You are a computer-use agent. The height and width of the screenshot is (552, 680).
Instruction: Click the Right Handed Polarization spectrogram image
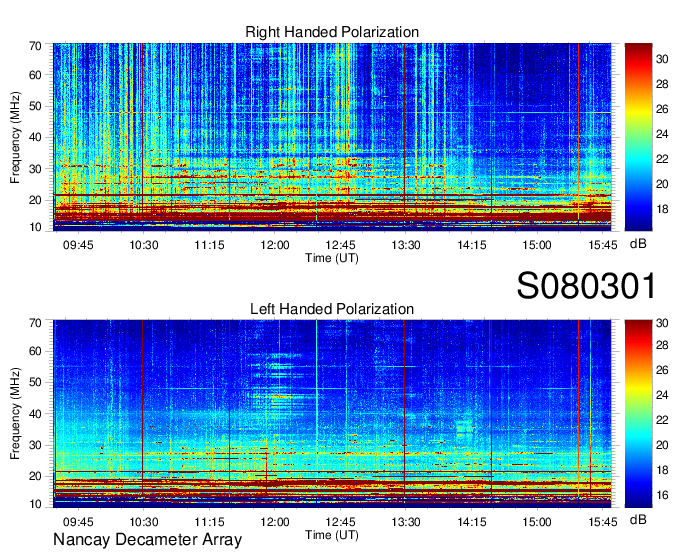pyautogui.click(x=332, y=137)
